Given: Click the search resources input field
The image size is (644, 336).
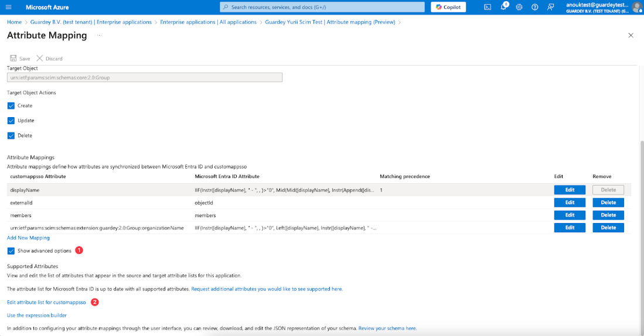Looking at the screenshot, I should (322, 7).
